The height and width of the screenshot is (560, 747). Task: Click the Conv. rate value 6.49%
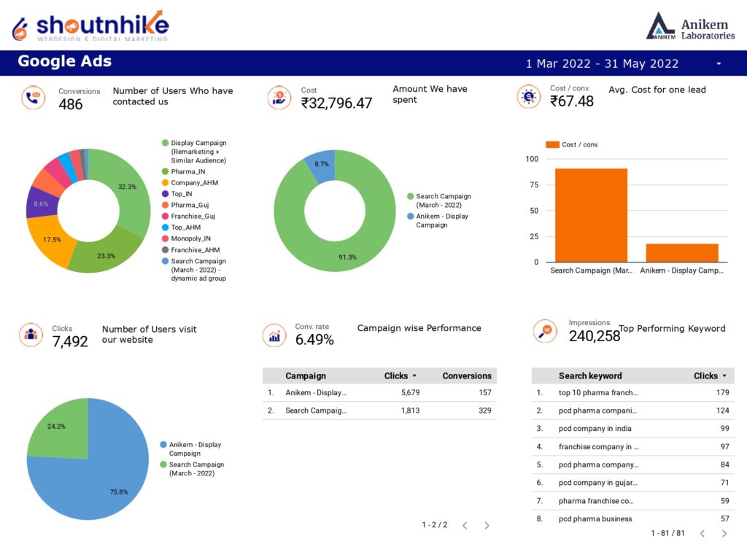point(314,340)
